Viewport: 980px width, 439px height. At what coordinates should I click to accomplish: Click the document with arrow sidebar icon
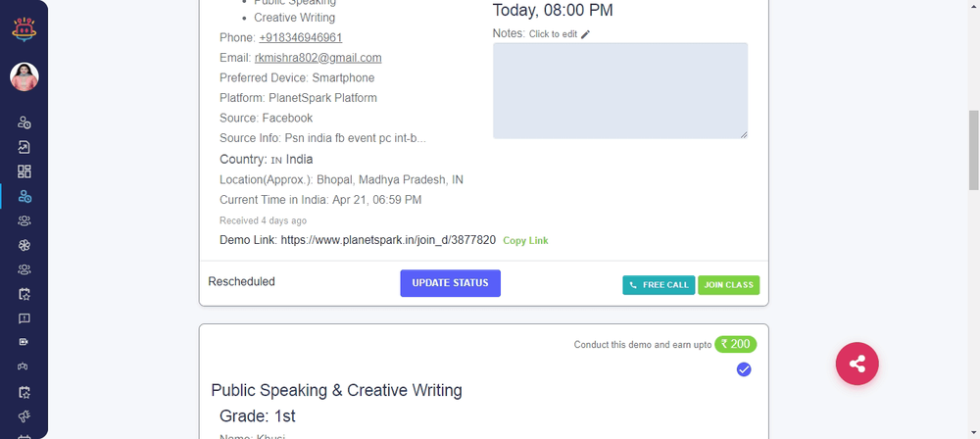click(24, 147)
